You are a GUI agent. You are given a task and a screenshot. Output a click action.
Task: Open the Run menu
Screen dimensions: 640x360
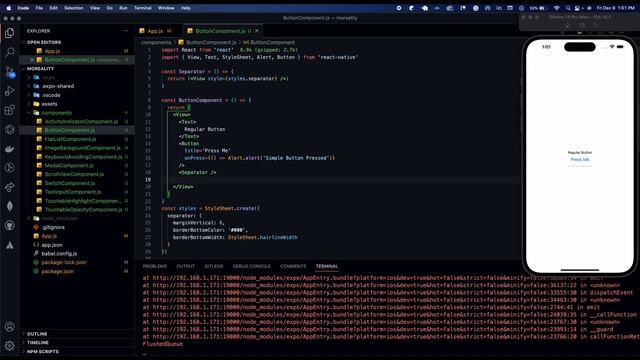click(x=123, y=8)
